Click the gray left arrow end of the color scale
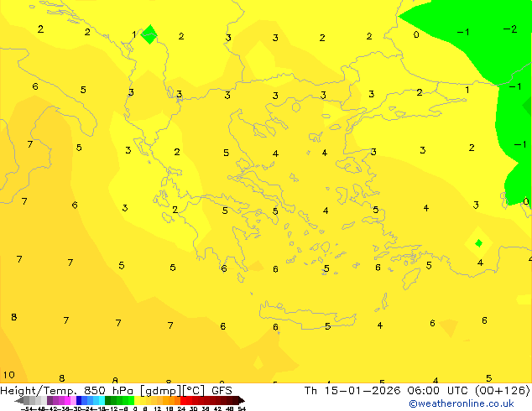 pyautogui.click(x=19, y=400)
